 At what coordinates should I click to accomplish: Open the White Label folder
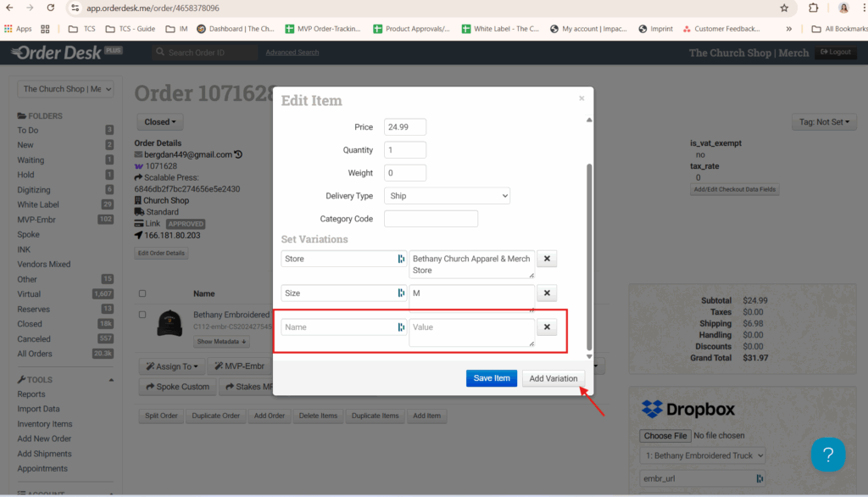[39, 204]
